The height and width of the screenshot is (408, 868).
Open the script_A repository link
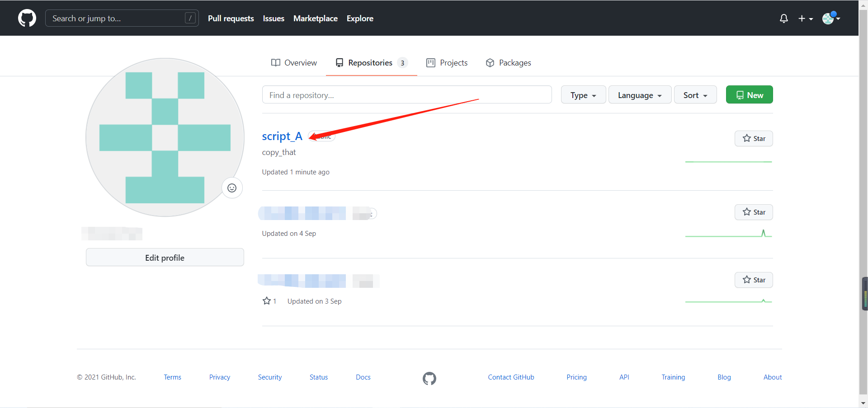pos(282,136)
